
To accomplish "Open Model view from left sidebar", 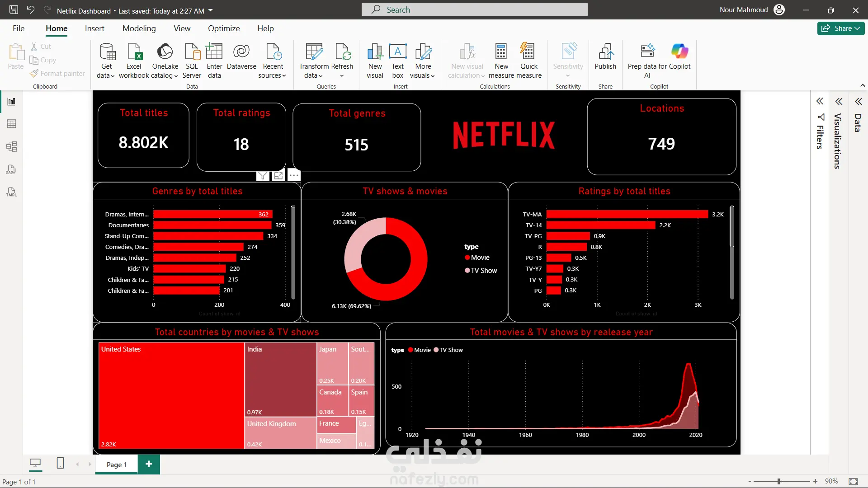I will coord(11,146).
